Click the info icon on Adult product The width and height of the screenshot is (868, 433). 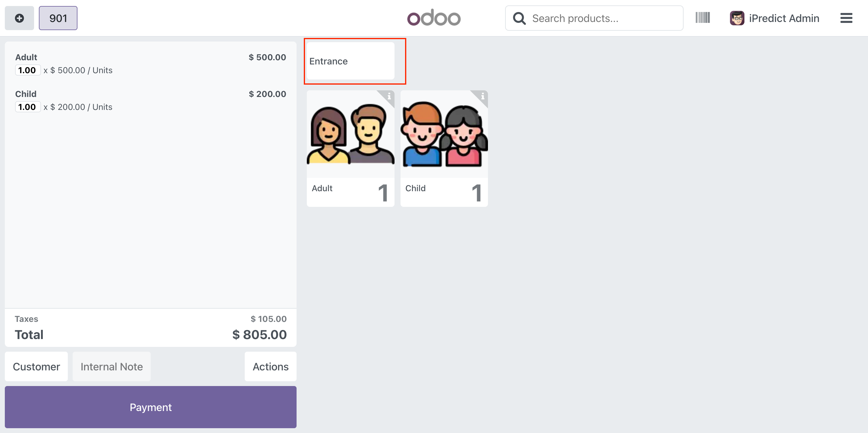pyautogui.click(x=389, y=96)
